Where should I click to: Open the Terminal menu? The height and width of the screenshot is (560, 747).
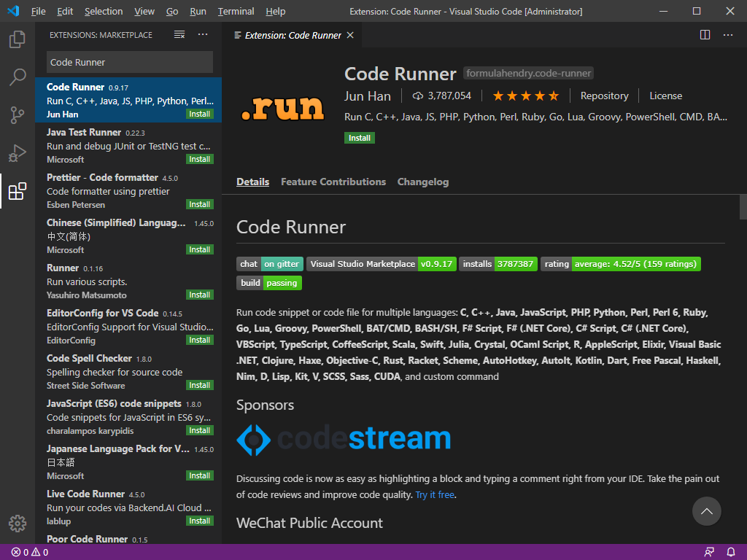tap(236, 11)
